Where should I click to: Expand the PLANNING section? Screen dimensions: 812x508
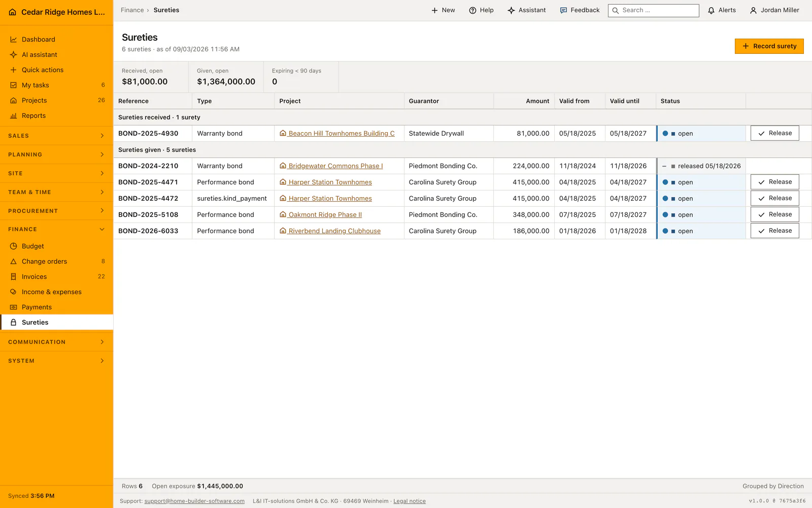56,154
